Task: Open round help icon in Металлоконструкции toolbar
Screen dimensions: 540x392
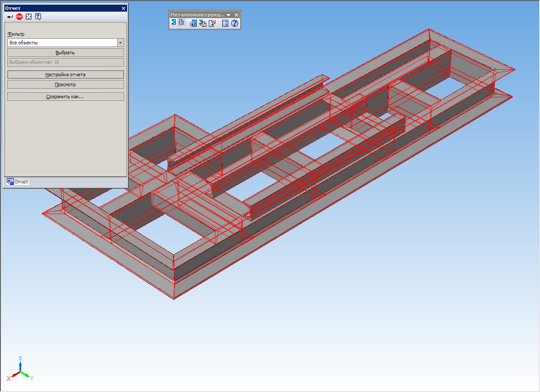Action: tap(235, 23)
